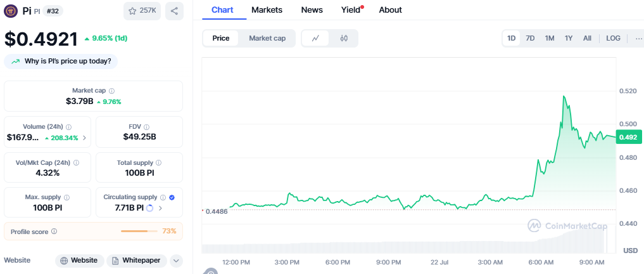644x274 pixels.
Task: Select the Price chart toggle
Action: click(x=220, y=38)
